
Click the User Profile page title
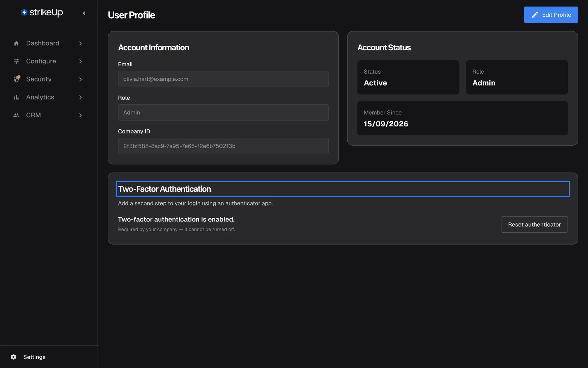(131, 15)
